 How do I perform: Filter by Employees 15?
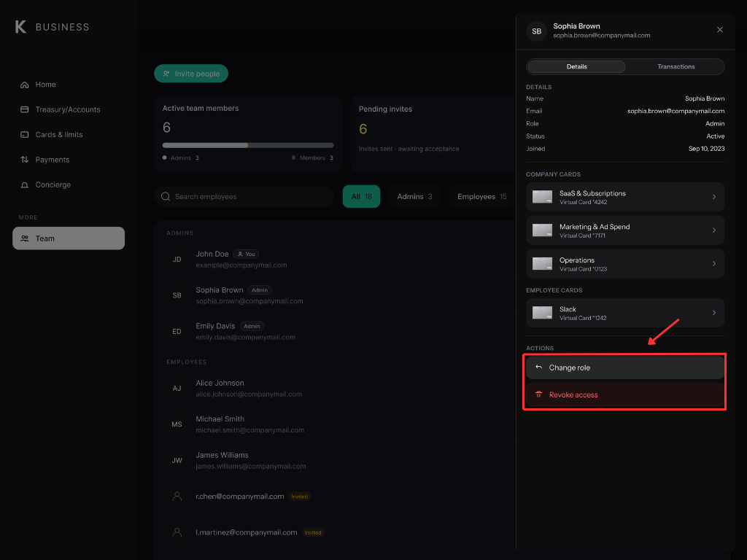coord(481,197)
